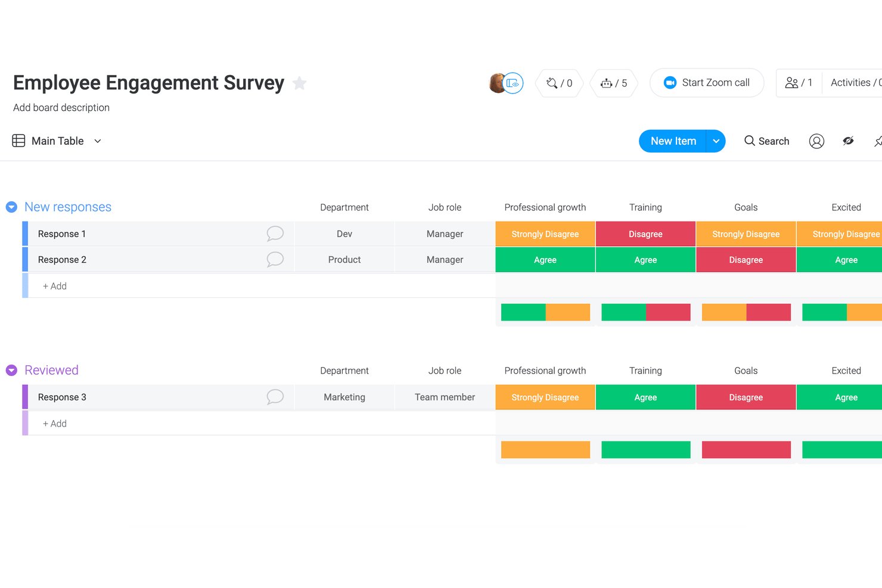The height and width of the screenshot is (588, 882).
Task: Star the Employee Engagement Survey board
Action: [x=299, y=83]
